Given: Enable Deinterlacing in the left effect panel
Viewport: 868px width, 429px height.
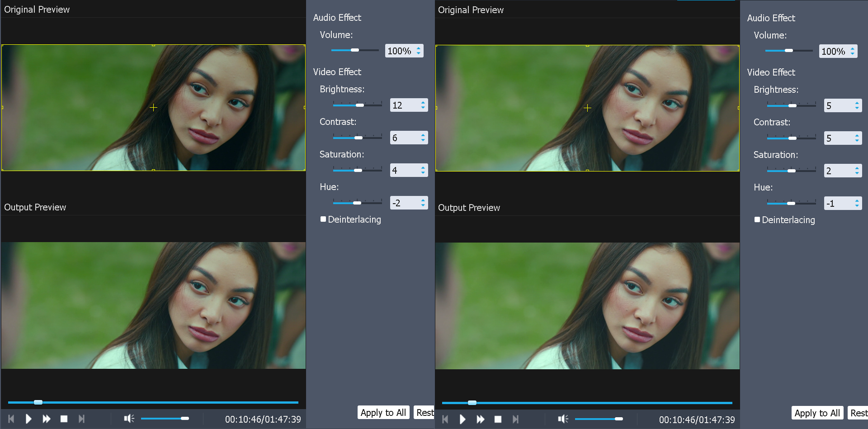Looking at the screenshot, I should point(323,219).
